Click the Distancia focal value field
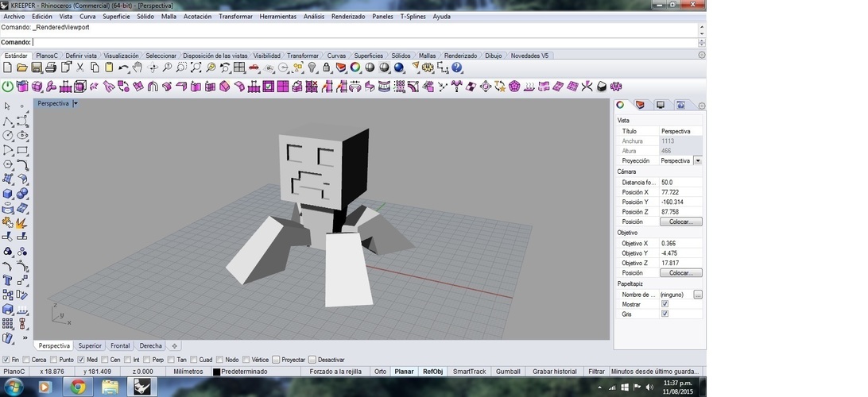This screenshot has height=397, width=868. pyautogui.click(x=681, y=182)
